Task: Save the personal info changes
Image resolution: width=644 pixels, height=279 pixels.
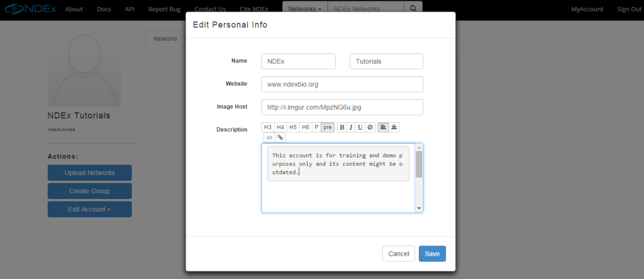Action: 432,254
